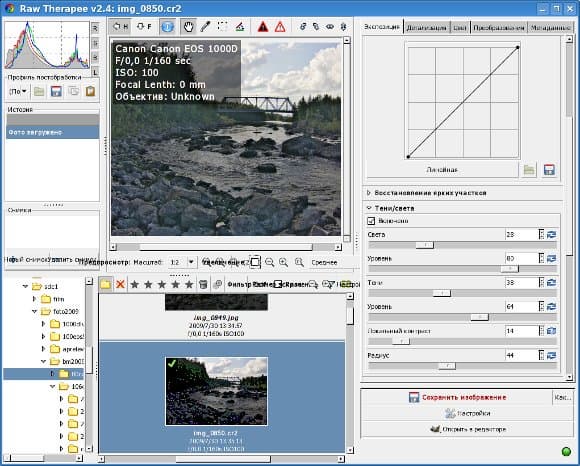Expand Восстановление ярких участков section

(426, 193)
